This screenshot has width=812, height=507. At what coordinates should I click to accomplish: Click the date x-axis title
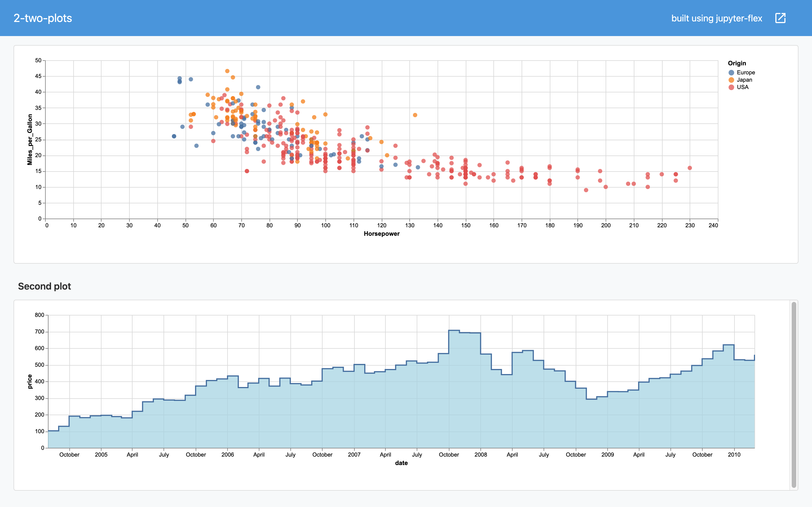pyautogui.click(x=401, y=463)
